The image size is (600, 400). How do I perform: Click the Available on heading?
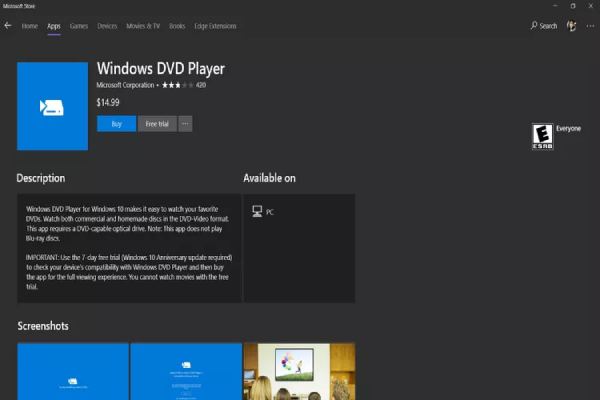(x=269, y=178)
